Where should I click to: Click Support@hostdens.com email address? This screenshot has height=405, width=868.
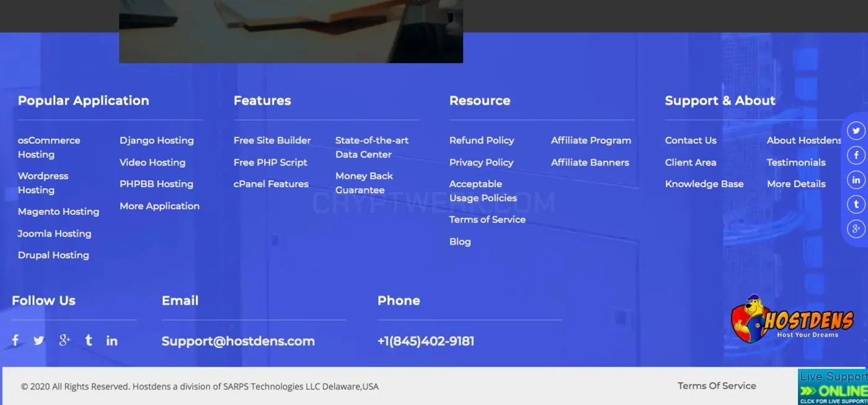pos(238,341)
